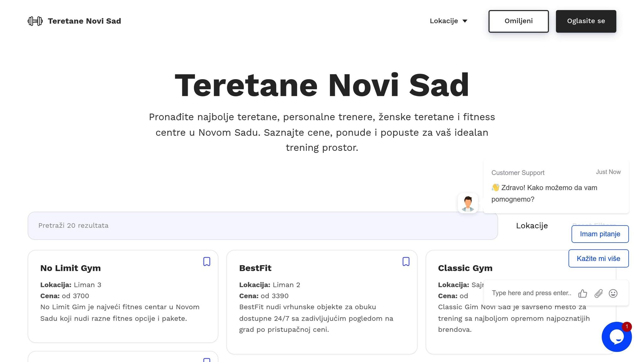Toggle the bookmark on the BestFit card
644x362 pixels.
[406, 261]
